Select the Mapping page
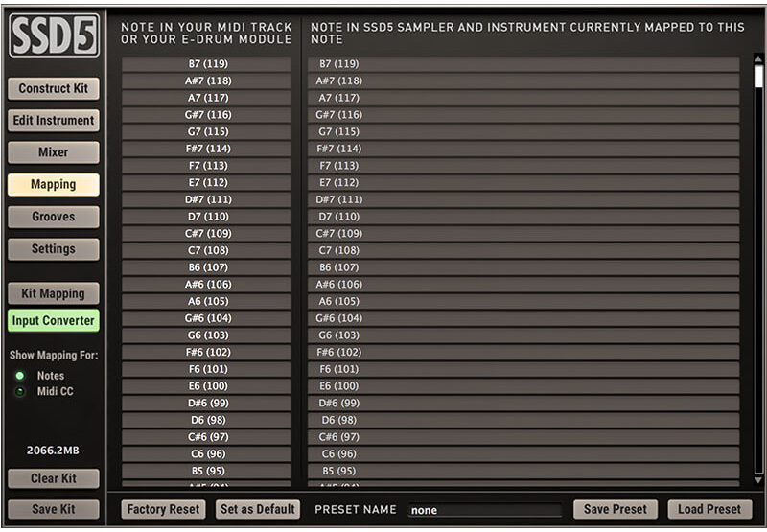The height and width of the screenshot is (532, 767). [x=54, y=184]
